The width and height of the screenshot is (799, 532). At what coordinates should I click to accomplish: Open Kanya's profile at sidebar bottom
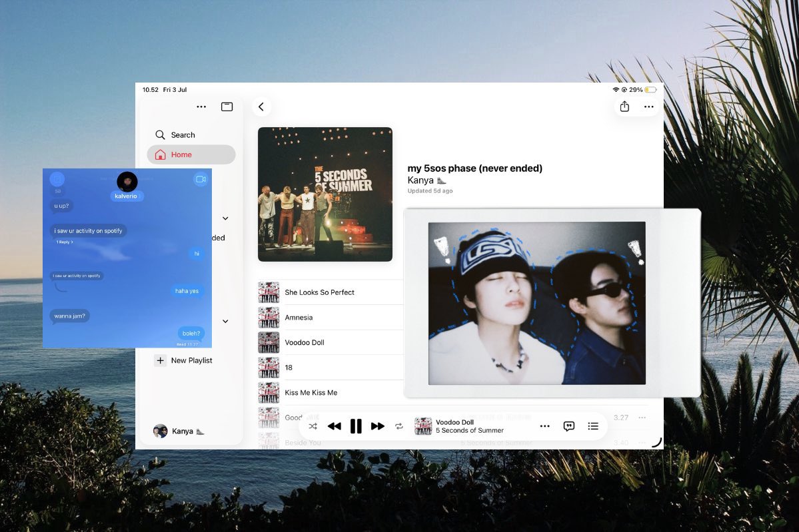coord(179,431)
